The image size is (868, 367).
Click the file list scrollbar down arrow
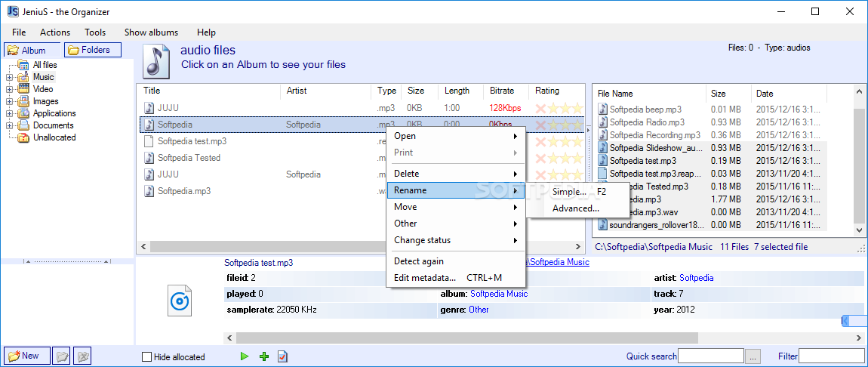click(x=860, y=230)
